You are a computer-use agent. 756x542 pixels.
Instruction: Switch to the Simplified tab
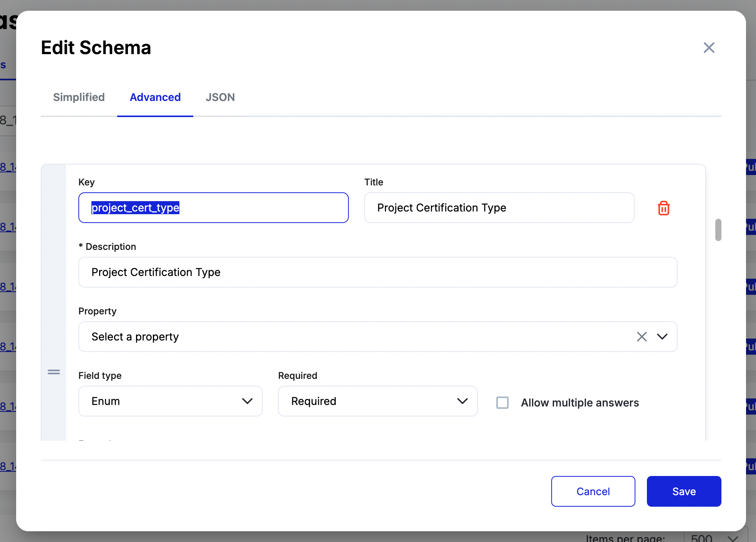[79, 97]
